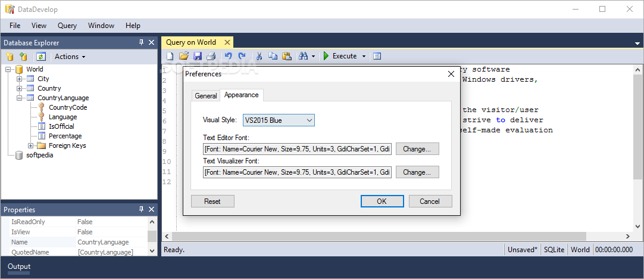This screenshot has height=279, width=644.
Task: Pin the Properties panel
Action: pos(141,209)
